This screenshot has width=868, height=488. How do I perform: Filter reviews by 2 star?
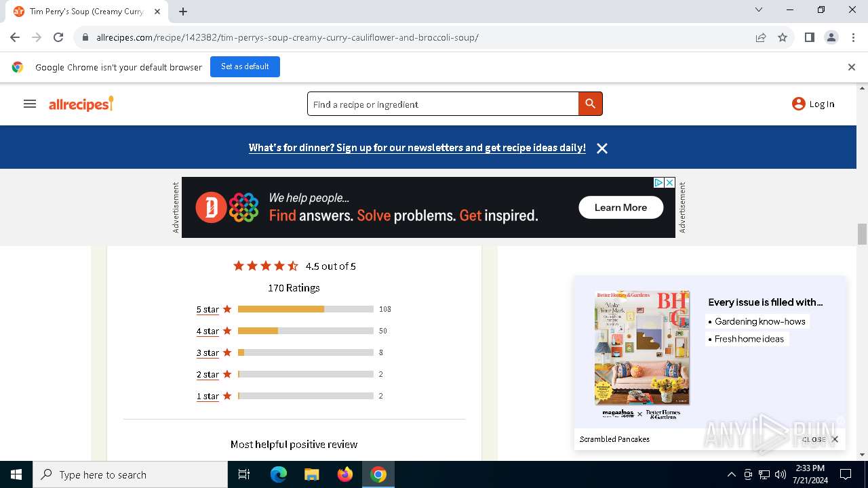(x=208, y=374)
